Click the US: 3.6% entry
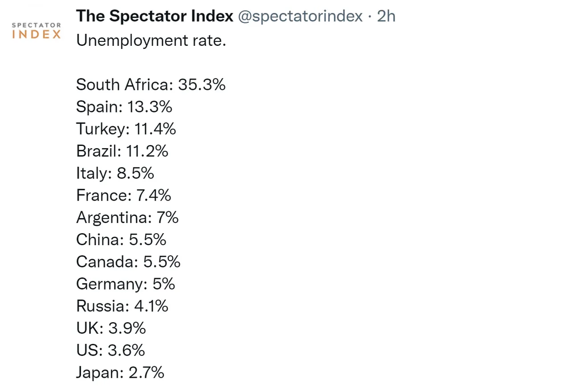Screen dimensions: 570x392 click(x=110, y=350)
